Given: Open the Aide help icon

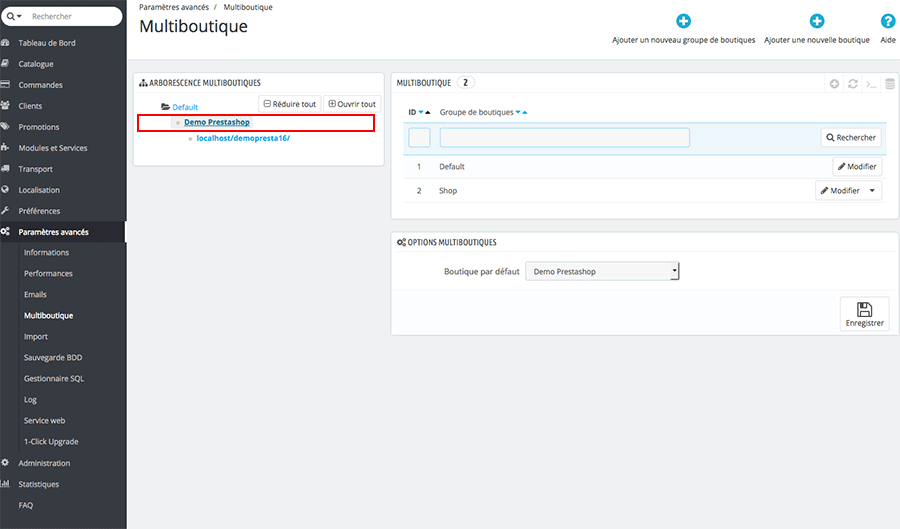Looking at the screenshot, I should (x=887, y=21).
